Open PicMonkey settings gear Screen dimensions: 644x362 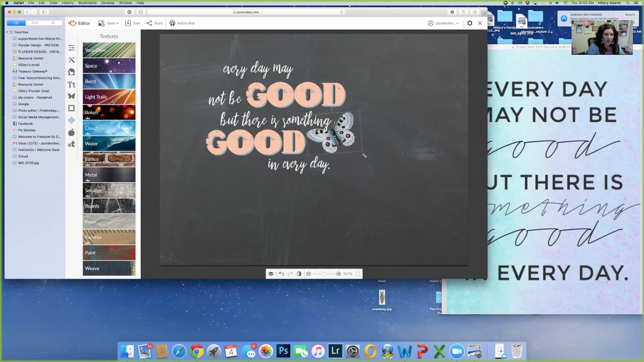(470, 23)
